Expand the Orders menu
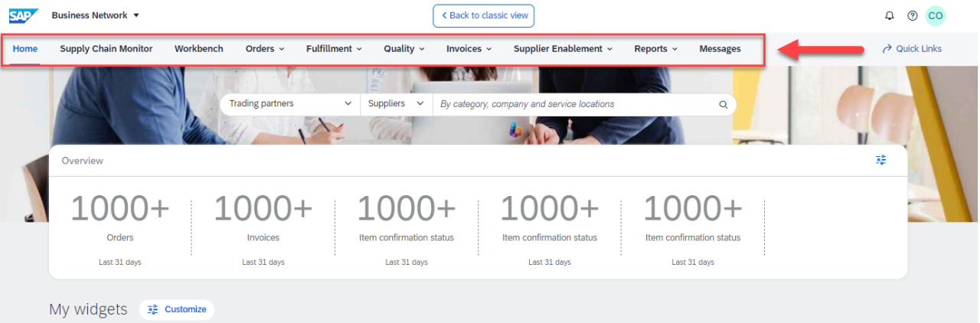980x323 pixels. [265, 49]
